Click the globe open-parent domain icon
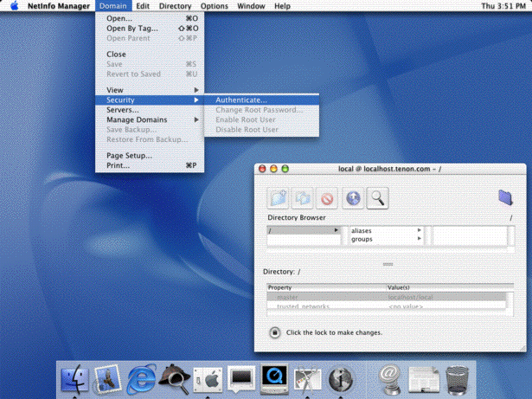 [x=353, y=198]
